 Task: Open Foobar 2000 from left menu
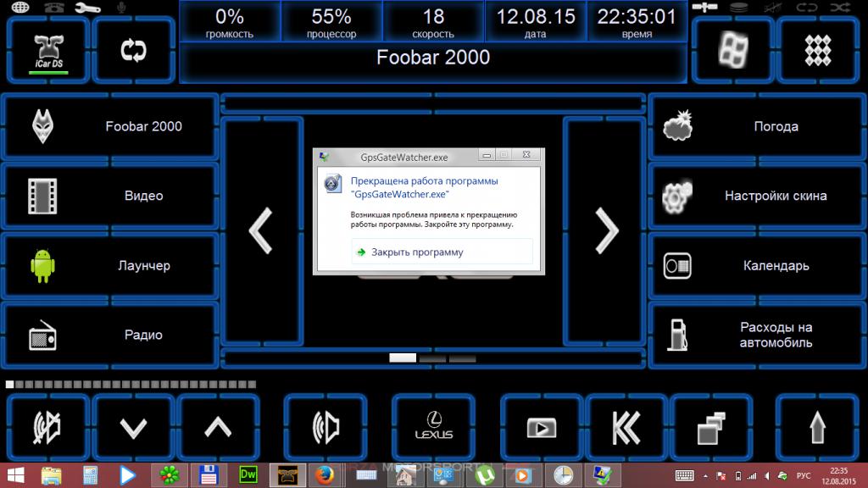click(111, 127)
